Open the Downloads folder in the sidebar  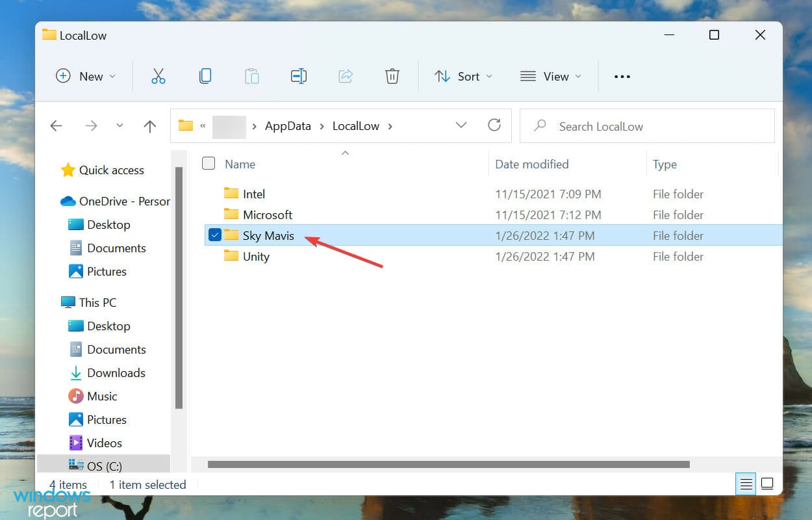pyautogui.click(x=107, y=373)
